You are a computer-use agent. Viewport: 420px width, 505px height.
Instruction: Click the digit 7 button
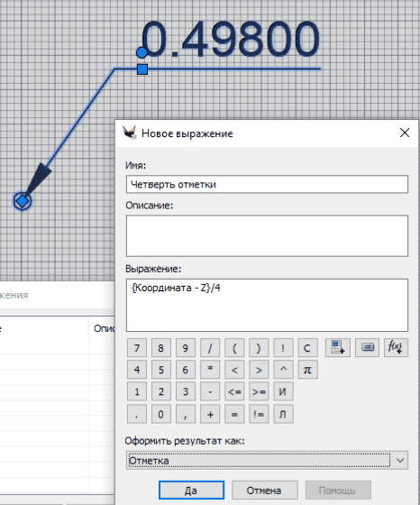(x=137, y=348)
